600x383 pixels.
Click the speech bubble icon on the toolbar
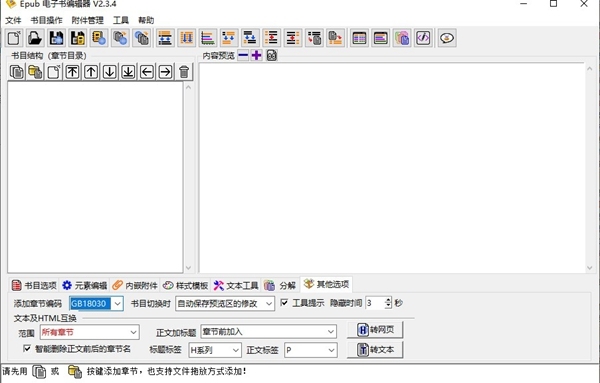[447, 38]
